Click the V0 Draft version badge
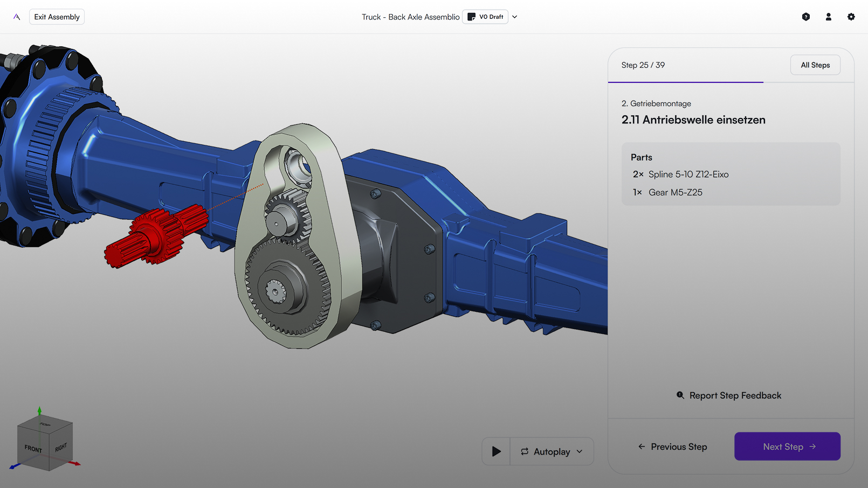 pyautogui.click(x=485, y=17)
